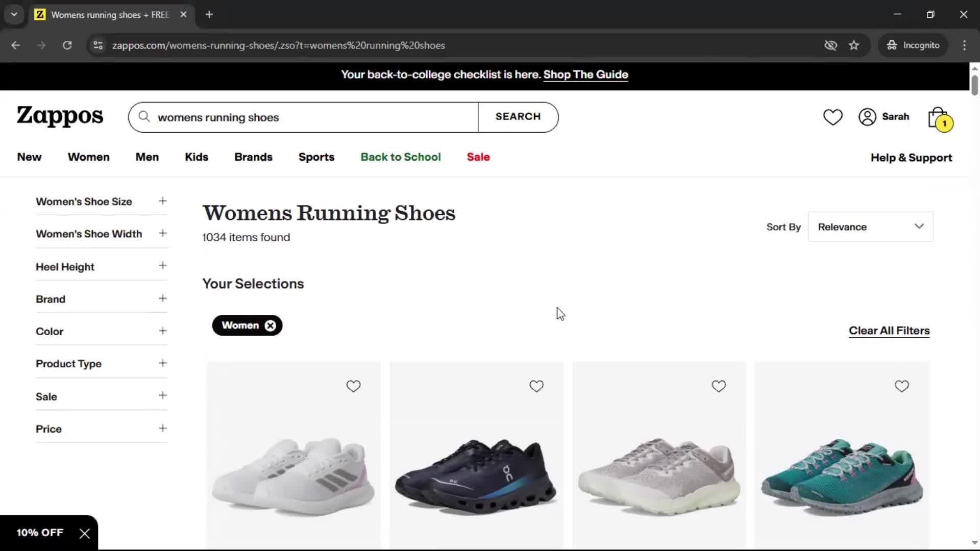Open site information icon in address bar
The image size is (980, 551).
[x=98, y=45]
